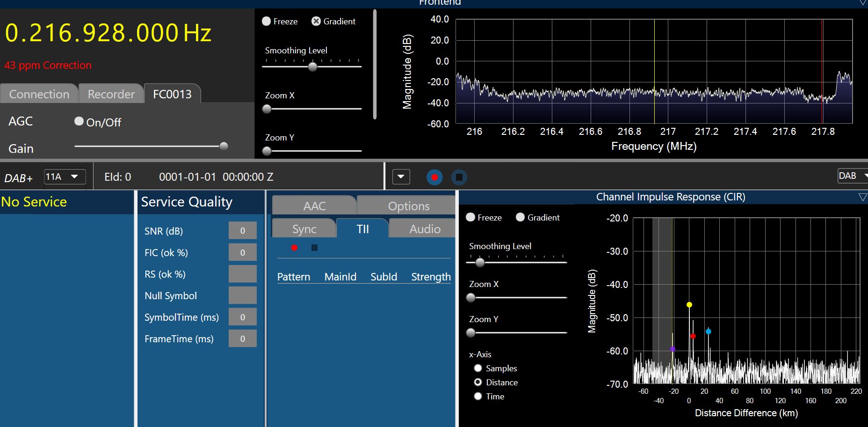Image resolution: width=868 pixels, height=427 pixels.
Task: Start TII recording with small red dot
Action: pyautogui.click(x=294, y=248)
